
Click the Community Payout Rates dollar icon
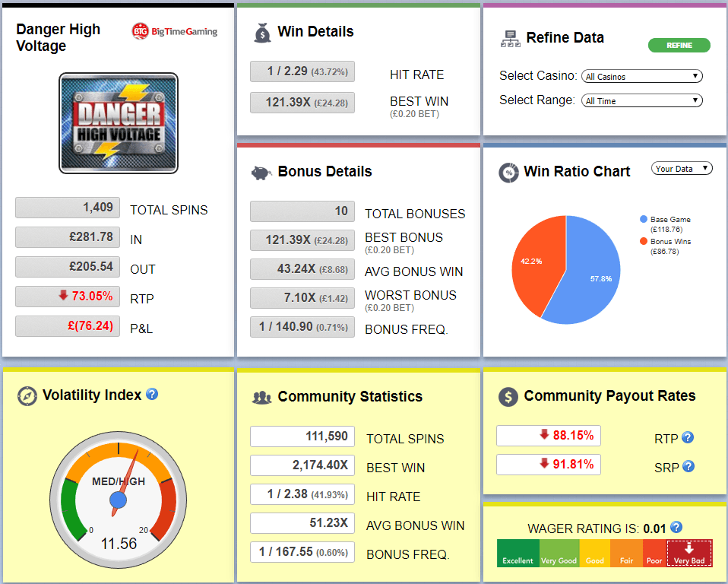508,397
